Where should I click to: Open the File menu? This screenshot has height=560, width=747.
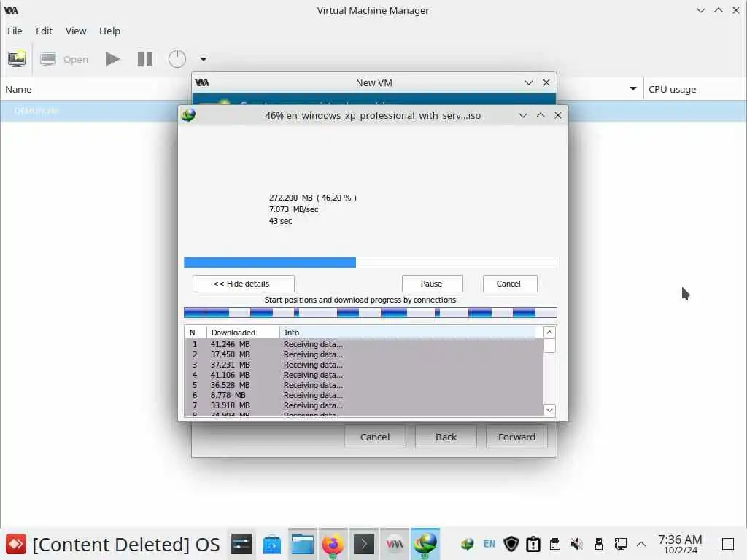(15, 31)
